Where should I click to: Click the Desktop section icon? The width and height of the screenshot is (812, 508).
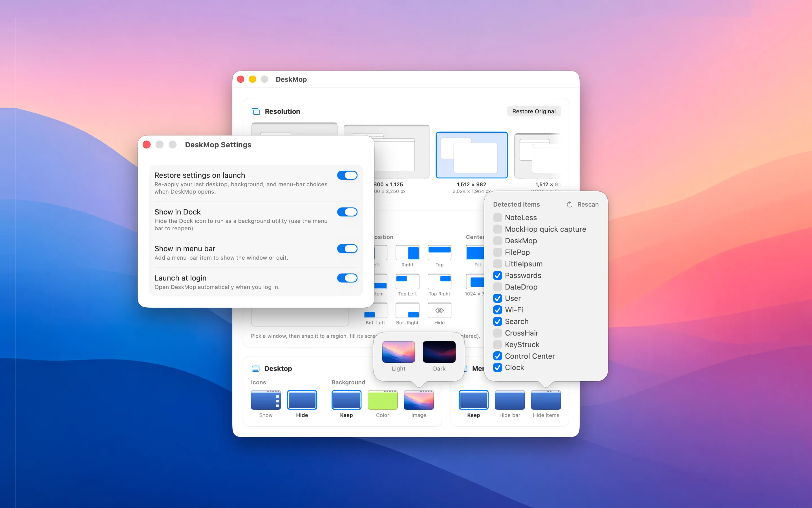tap(255, 369)
